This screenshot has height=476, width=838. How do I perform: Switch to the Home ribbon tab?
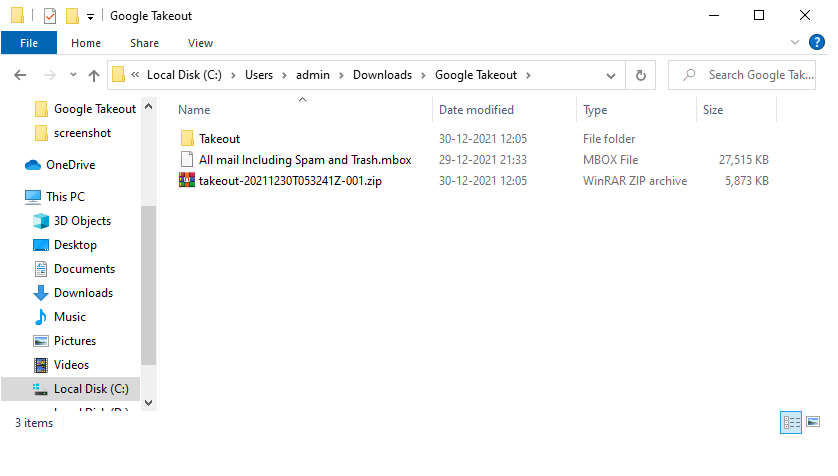point(86,43)
